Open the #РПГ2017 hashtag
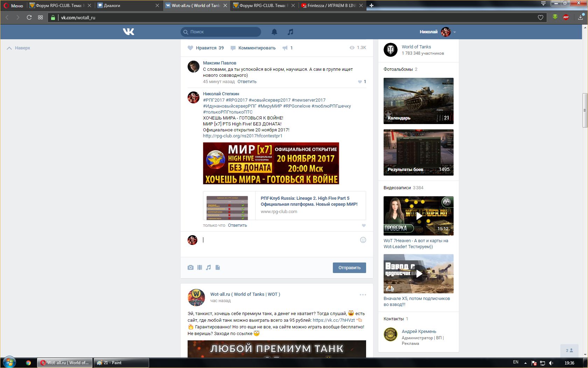Image resolution: width=588 pixels, height=368 pixels. (214, 100)
